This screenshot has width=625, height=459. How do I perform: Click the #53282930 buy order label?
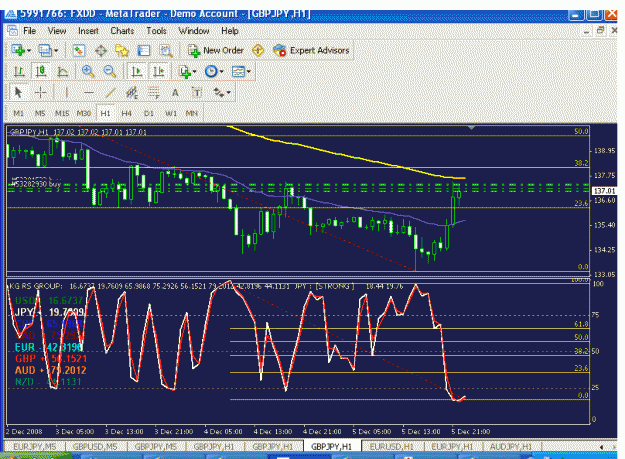click(x=36, y=184)
